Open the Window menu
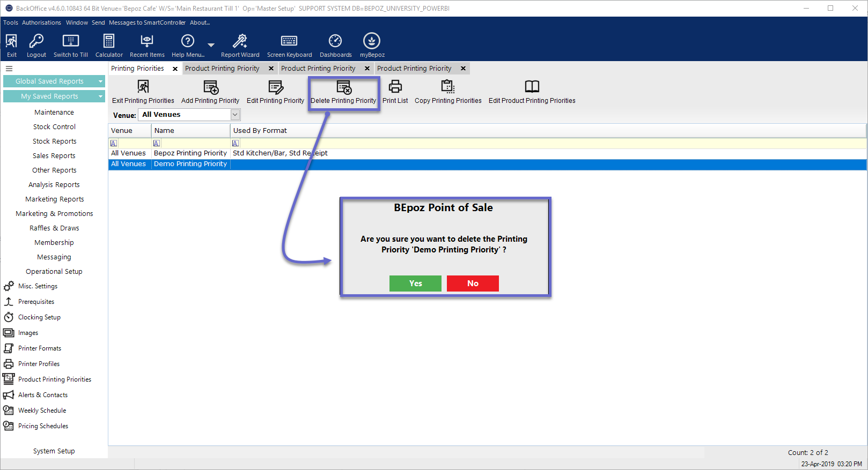The height and width of the screenshot is (470, 868). (77, 23)
